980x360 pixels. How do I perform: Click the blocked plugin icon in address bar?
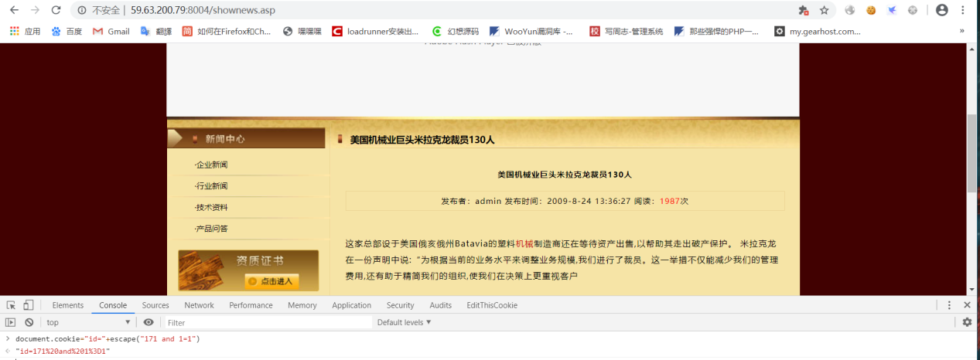click(x=804, y=10)
